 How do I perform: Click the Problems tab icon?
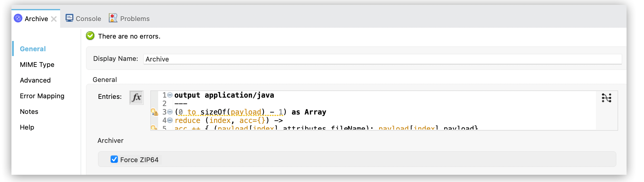point(113,18)
